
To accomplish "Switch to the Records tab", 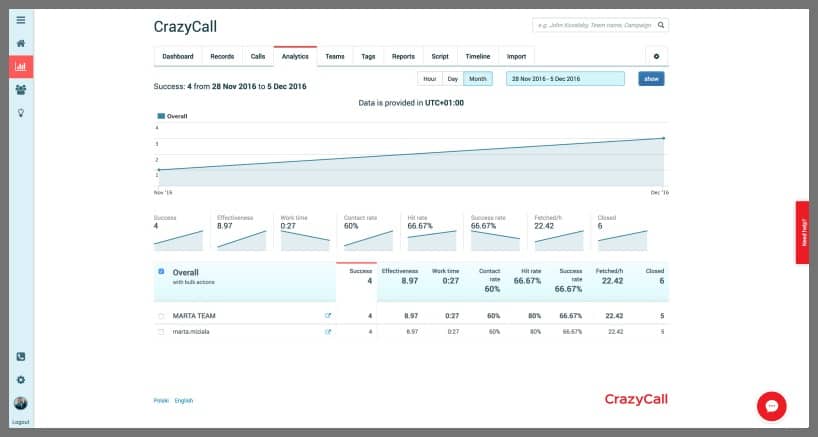I will point(222,57).
